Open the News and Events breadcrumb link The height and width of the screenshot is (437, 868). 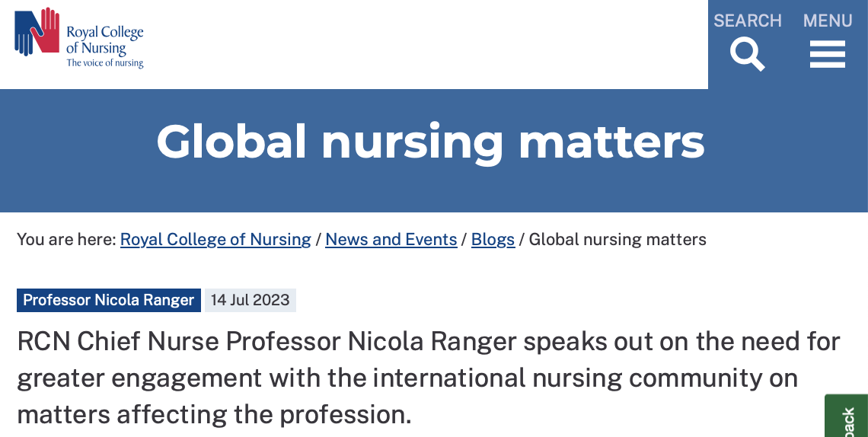391,240
